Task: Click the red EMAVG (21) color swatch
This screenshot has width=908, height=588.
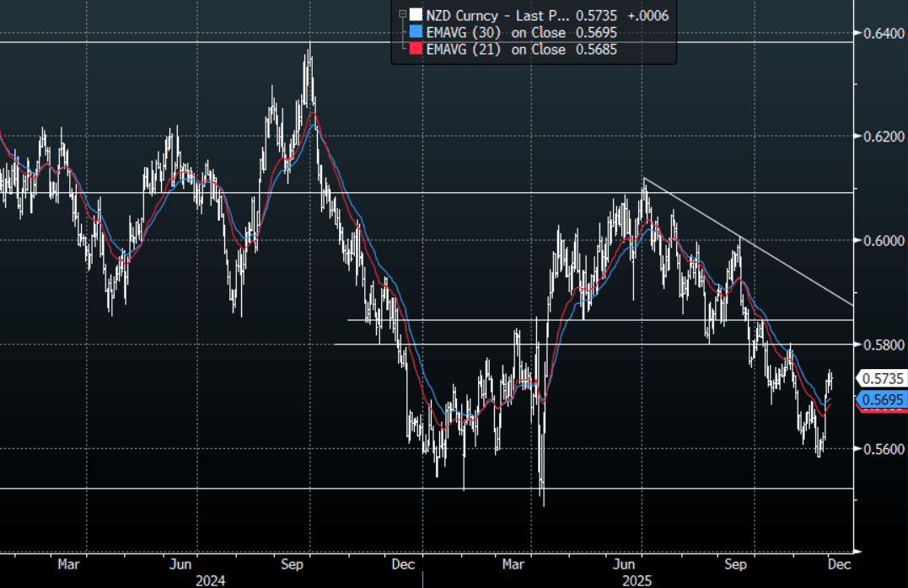Action: (x=414, y=50)
